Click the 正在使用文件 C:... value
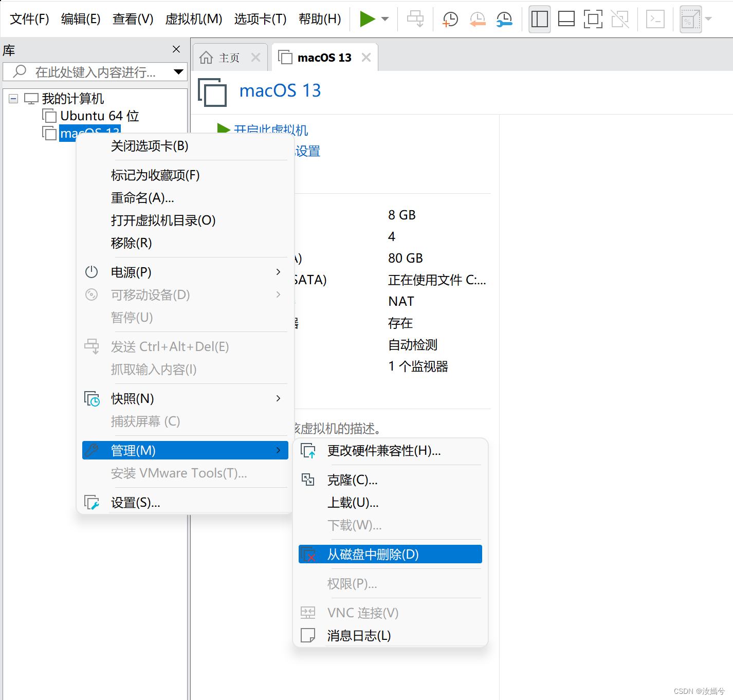Screen dimensions: 733x700 pos(437,280)
